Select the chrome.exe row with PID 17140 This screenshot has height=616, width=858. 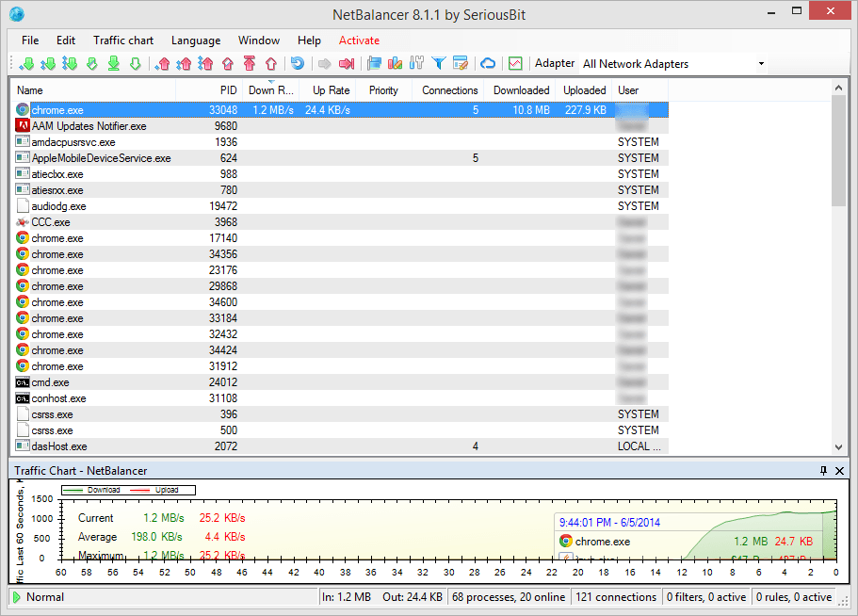(x=342, y=238)
